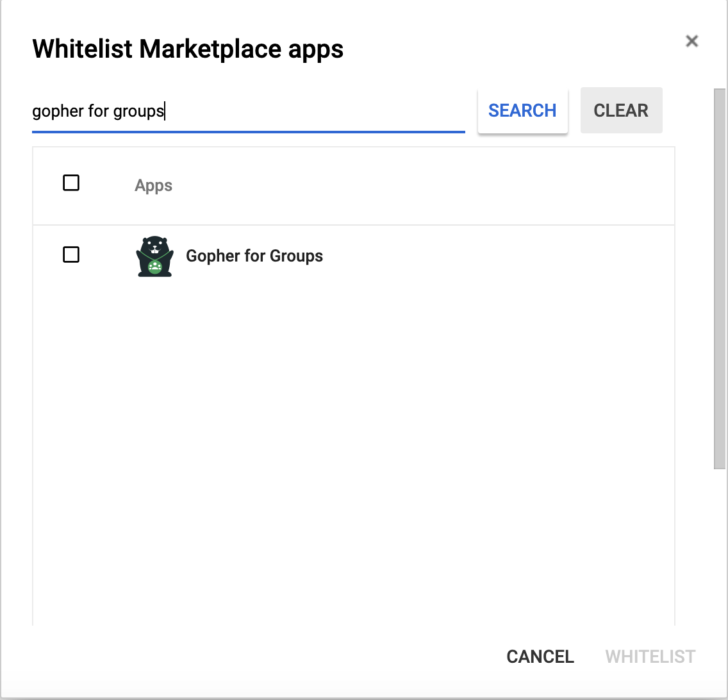The height and width of the screenshot is (700, 728).
Task: Dismiss dialog using CANCEL
Action: pyautogui.click(x=540, y=656)
